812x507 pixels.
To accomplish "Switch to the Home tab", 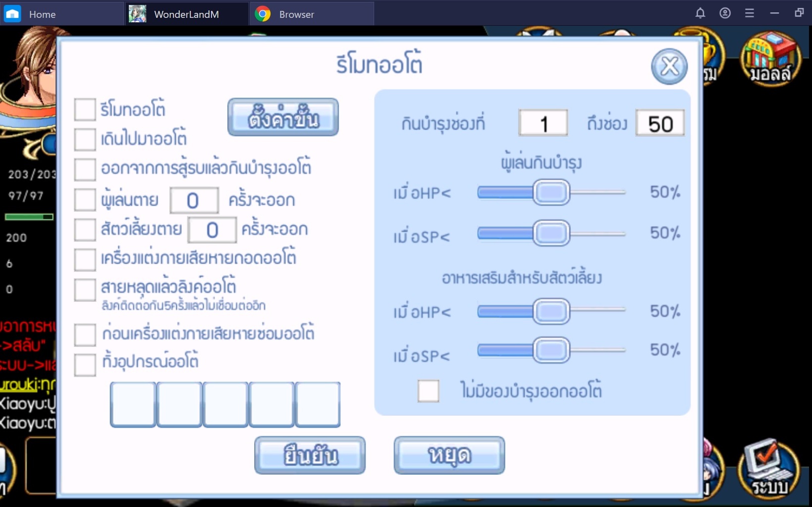I will coord(62,14).
